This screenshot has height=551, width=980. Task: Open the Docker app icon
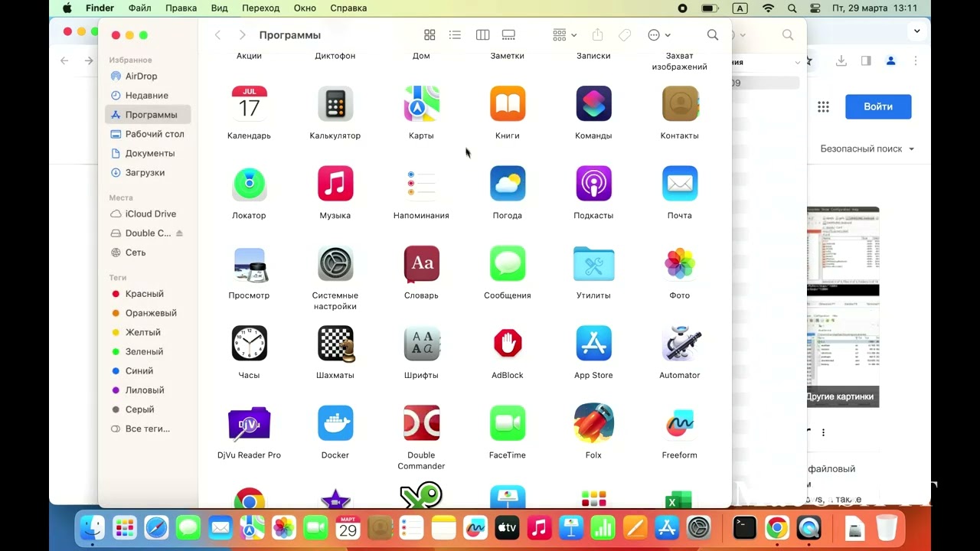pos(335,423)
